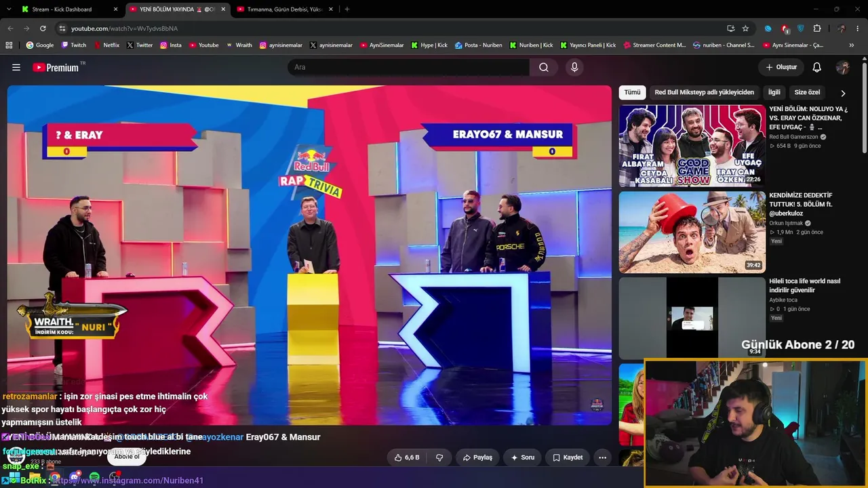Open the Chrome apps grid shortcut
Image resolution: width=868 pixels, height=488 pixels.
point(9,45)
